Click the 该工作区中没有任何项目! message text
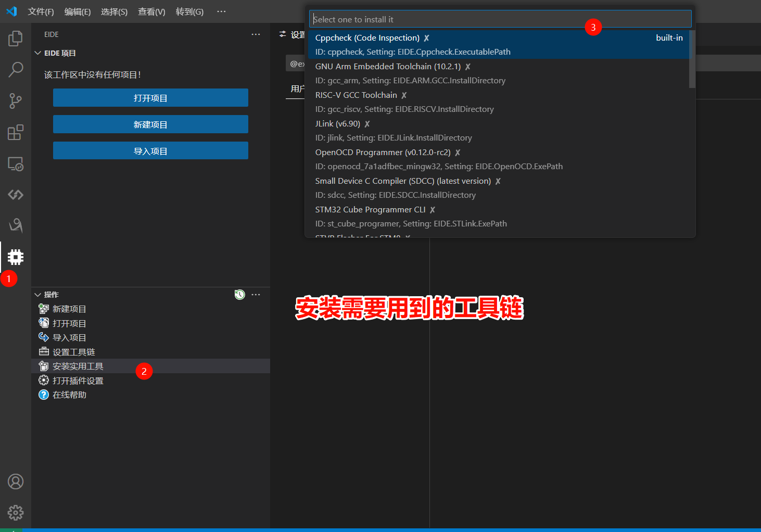This screenshot has height=532, width=761. tap(93, 74)
